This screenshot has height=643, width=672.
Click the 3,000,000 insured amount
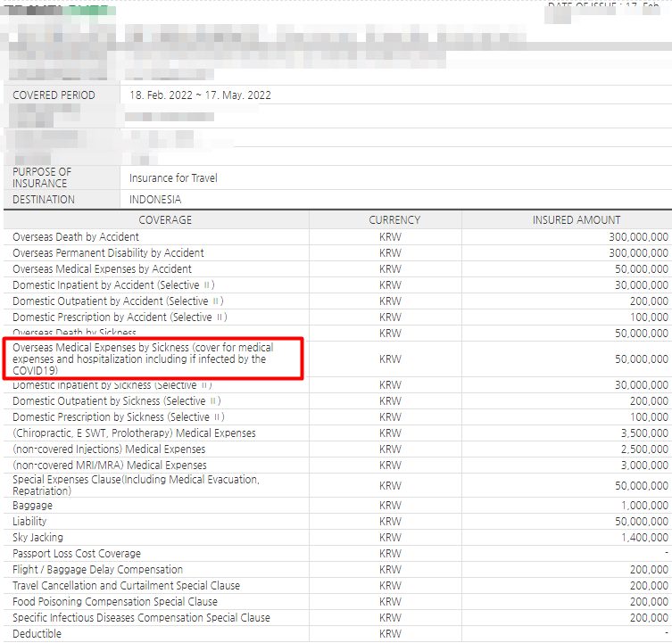click(644, 466)
